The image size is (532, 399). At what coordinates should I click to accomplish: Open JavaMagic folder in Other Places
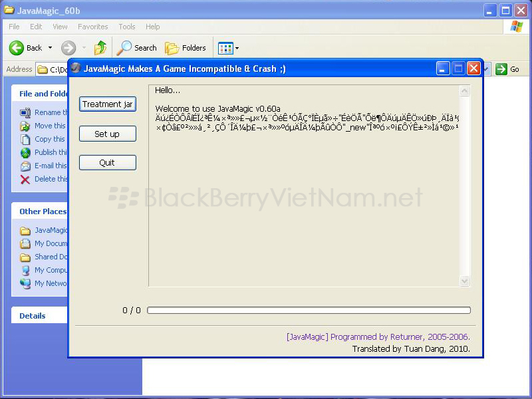pyautogui.click(x=44, y=230)
